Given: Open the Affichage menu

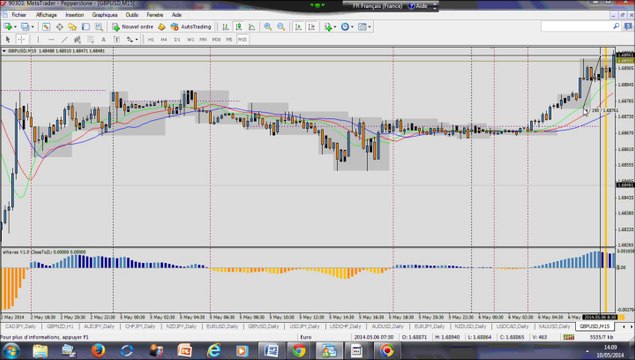Looking at the screenshot, I should point(46,15).
